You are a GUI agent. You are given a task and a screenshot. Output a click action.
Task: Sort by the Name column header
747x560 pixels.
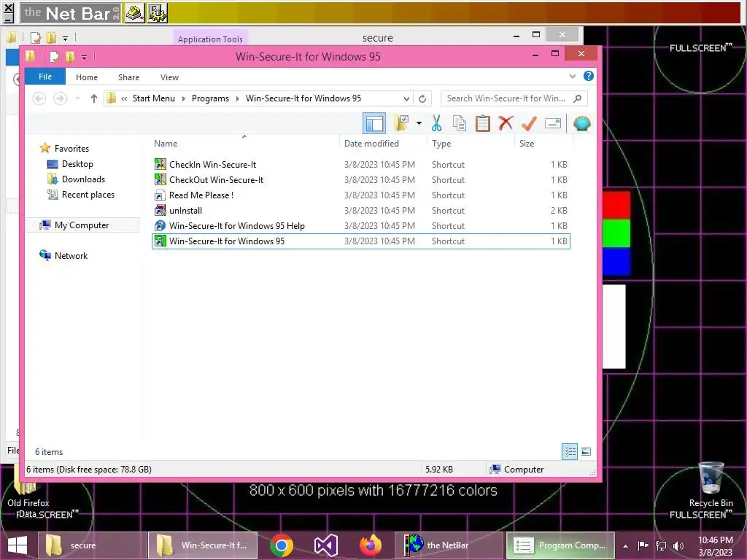[x=166, y=144]
